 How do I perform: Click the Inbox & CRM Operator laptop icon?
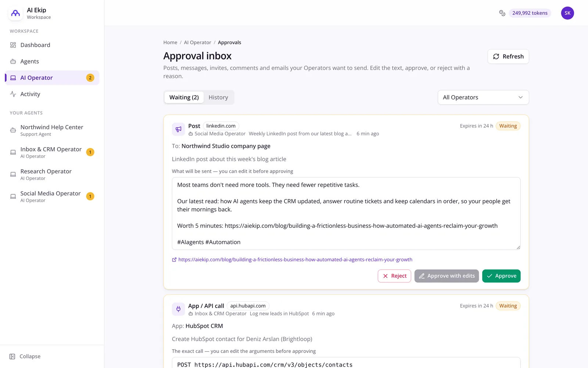(13, 152)
